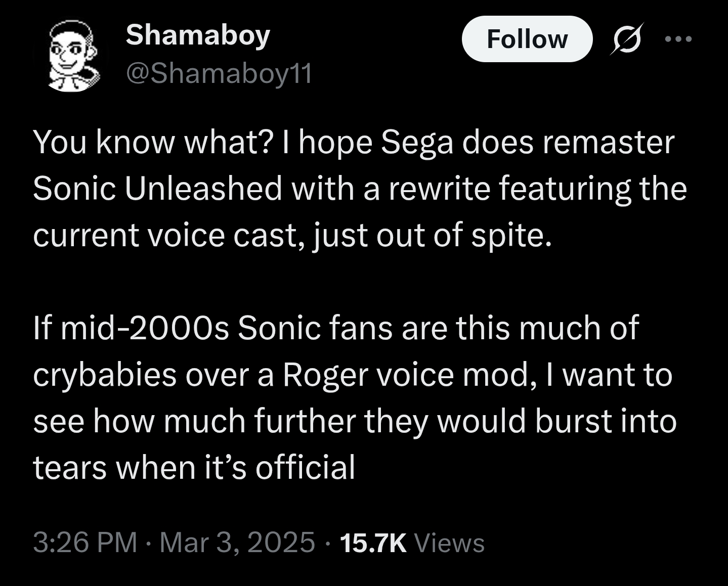Click "tears" in the tweet's last line
Image resolution: width=728 pixels, height=586 pixels.
70,467
